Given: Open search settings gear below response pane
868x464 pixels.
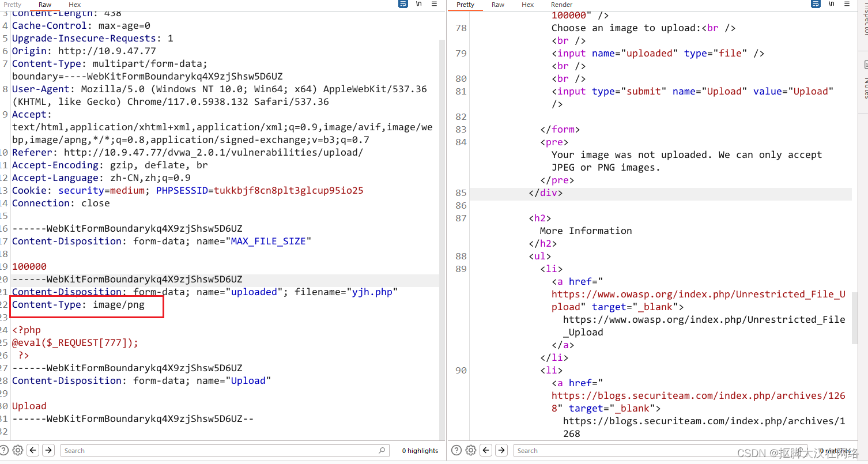Looking at the screenshot, I should click(x=471, y=450).
